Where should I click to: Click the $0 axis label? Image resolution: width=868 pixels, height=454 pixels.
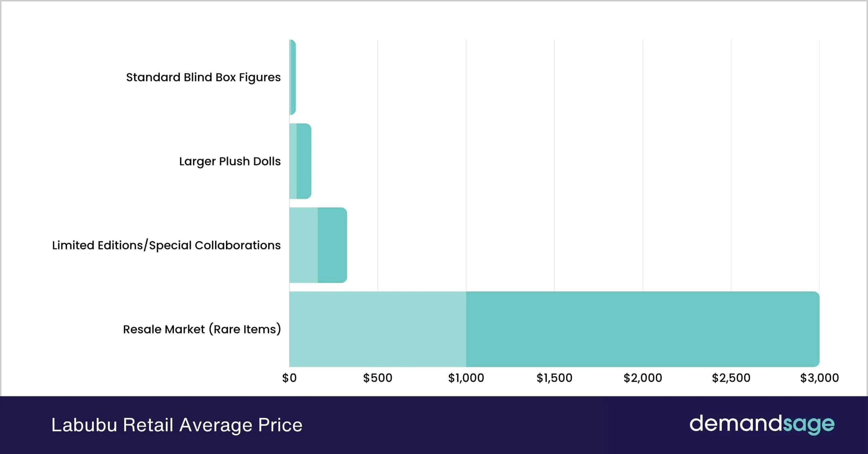click(289, 378)
